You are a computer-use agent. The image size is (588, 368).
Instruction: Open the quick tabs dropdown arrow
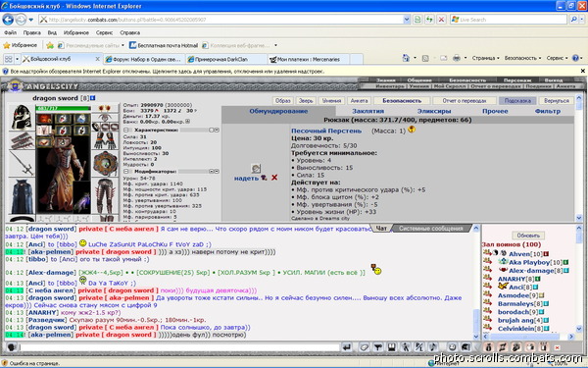[x=18, y=59]
